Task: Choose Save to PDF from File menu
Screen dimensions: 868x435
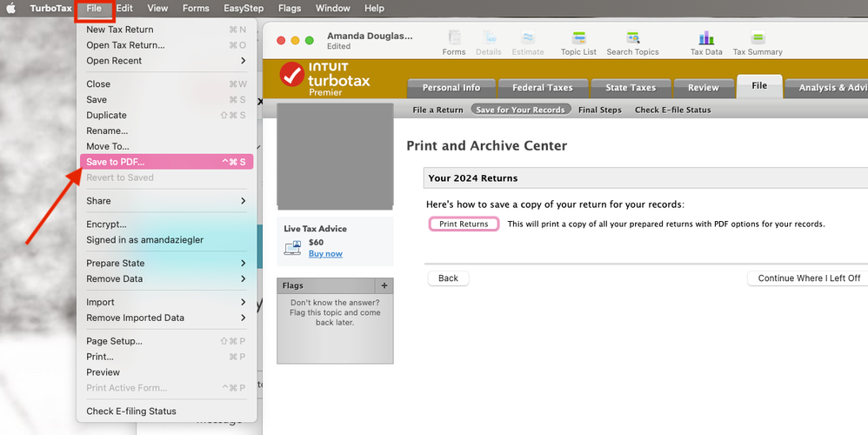Action: tap(167, 162)
